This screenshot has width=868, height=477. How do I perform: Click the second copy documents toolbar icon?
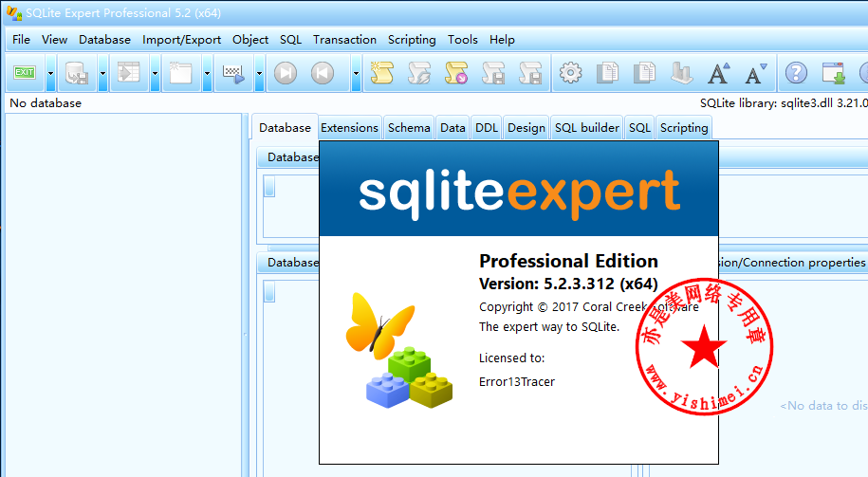pyautogui.click(x=644, y=73)
